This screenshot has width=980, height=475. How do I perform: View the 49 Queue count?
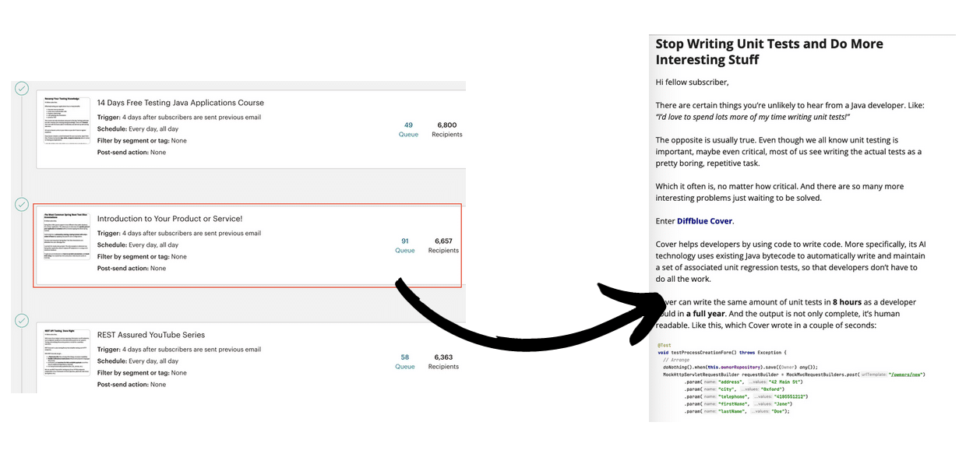tap(408, 129)
